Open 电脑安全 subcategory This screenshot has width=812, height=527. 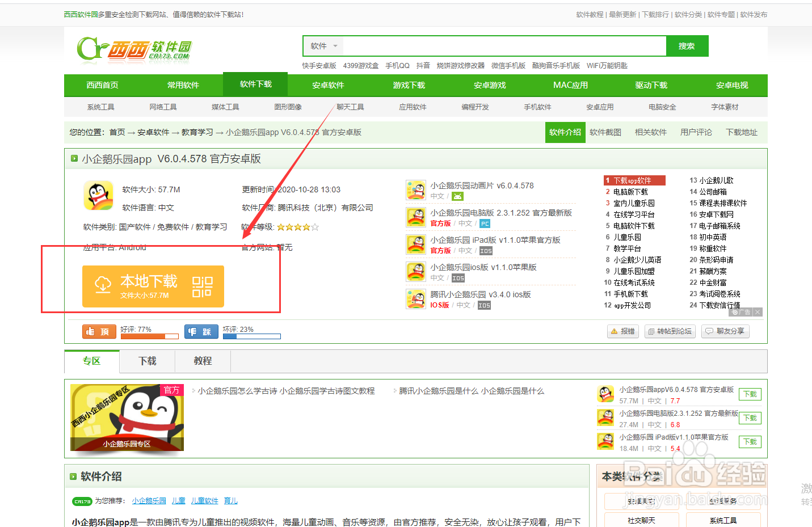pos(662,107)
